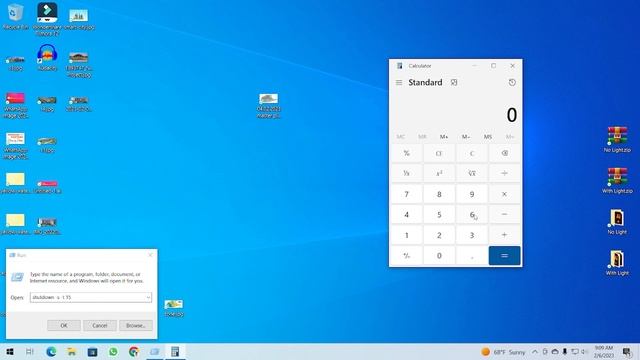Click the MS memory store button
Viewport: 640px width, 360px height.
pos(488,137)
